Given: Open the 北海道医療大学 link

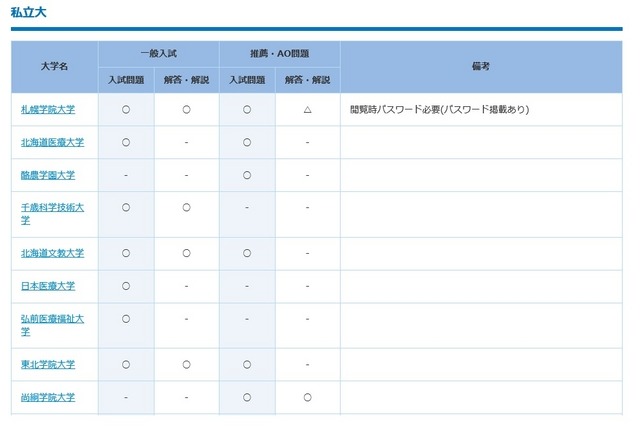Looking at the screenshot, I should (52, 142).
